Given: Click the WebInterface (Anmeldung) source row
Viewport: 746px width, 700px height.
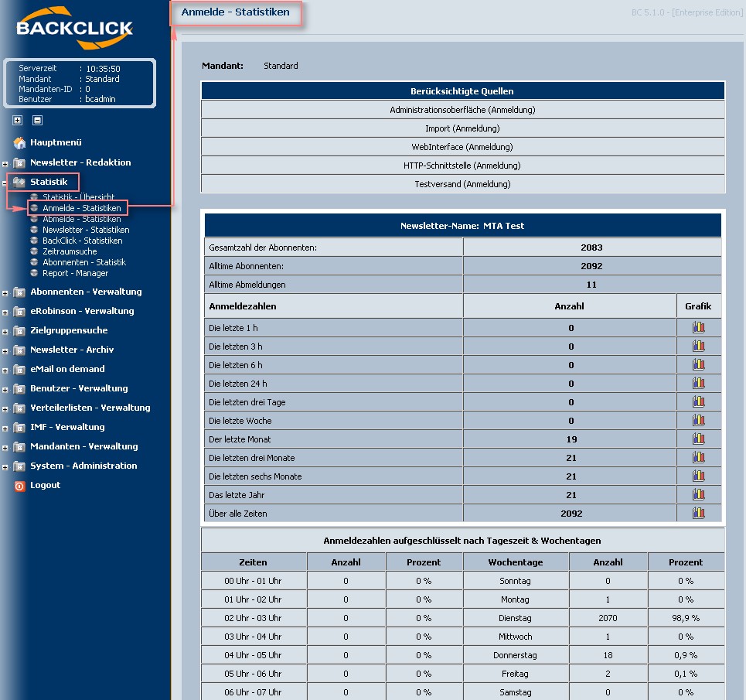Looking at the screenshot, I should tap(462, 147).
